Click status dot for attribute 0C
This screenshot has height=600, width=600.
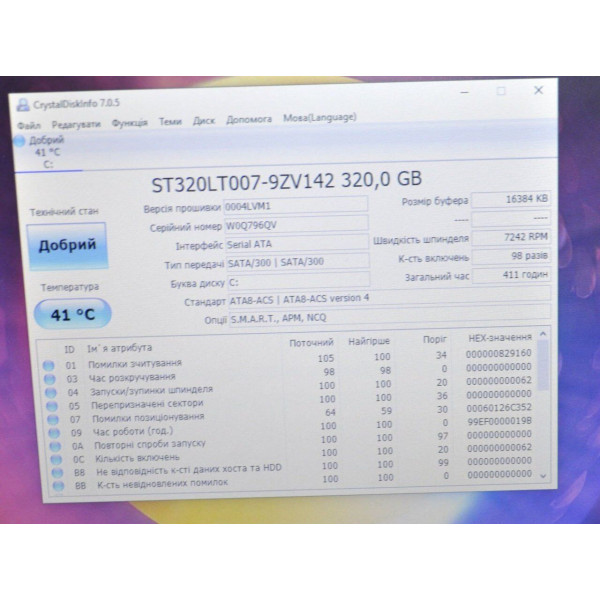point(56,459)
